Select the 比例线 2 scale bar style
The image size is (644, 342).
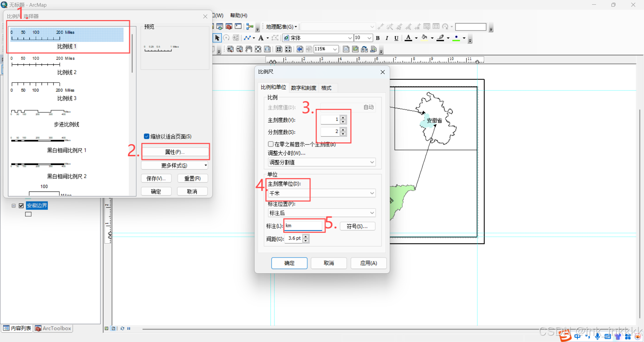[67, 66]
